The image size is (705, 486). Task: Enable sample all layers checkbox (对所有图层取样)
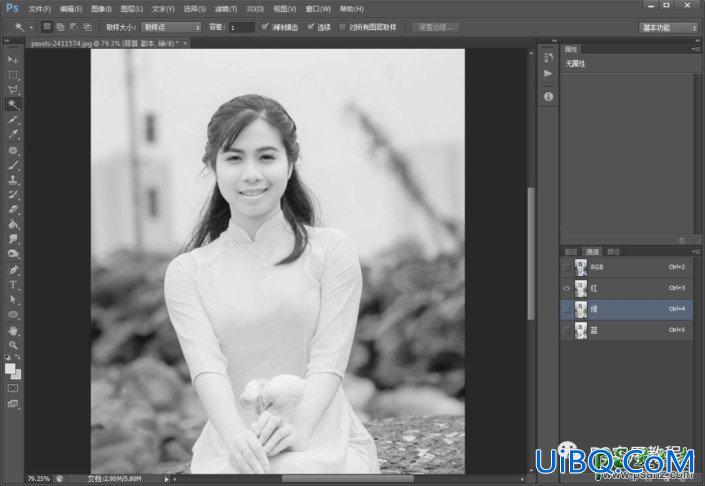click(x=342, y=27)
